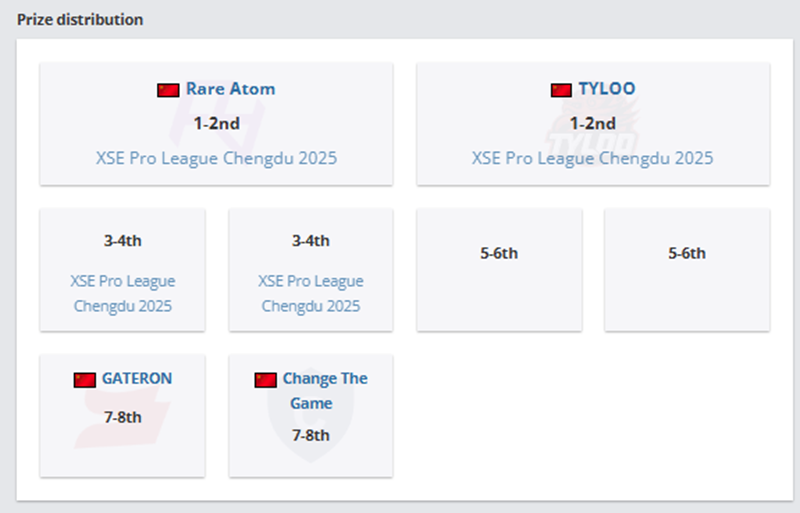The image size is (800, 513).
Task: Click the China flag beside TYLOO
Action: pos(561,90)
